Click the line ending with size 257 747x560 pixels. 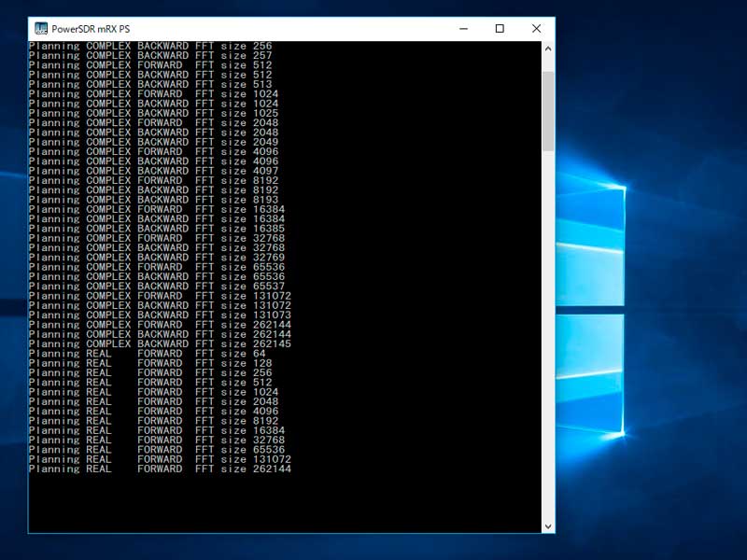[x=149, y=55]
